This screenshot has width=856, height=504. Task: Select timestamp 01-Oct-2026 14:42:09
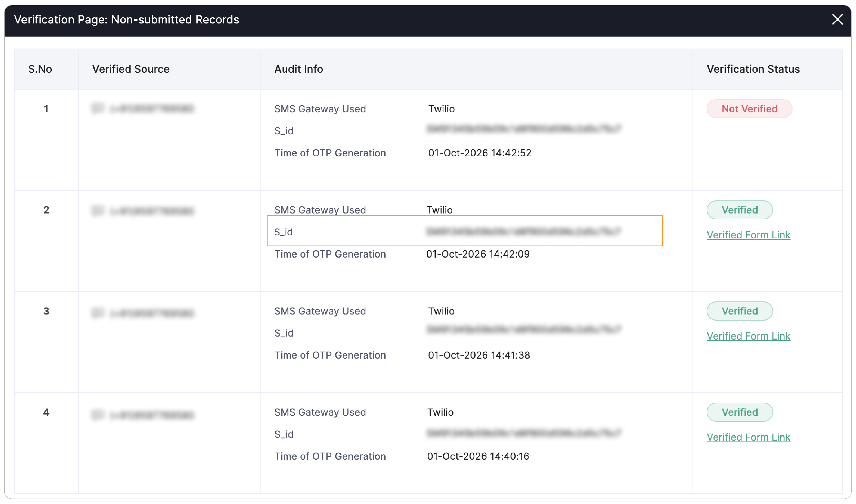[x=478, y=254]
